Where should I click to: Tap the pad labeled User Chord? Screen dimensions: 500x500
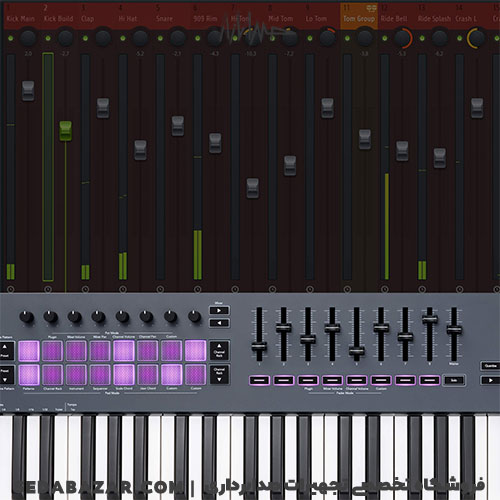(148, 375)
